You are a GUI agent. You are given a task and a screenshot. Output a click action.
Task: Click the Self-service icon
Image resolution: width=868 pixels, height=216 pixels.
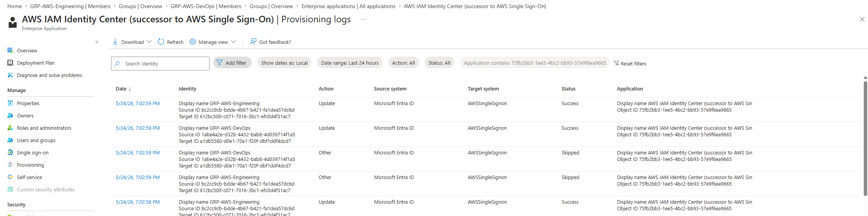tap(10, 177)
